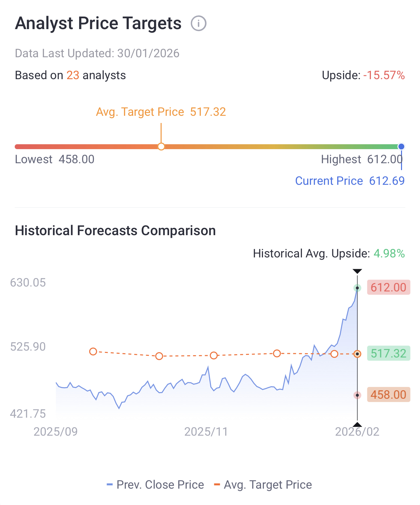420x505 pixels.
Task: Click the black triangle below chart cursor line
Action: (357, 425)
